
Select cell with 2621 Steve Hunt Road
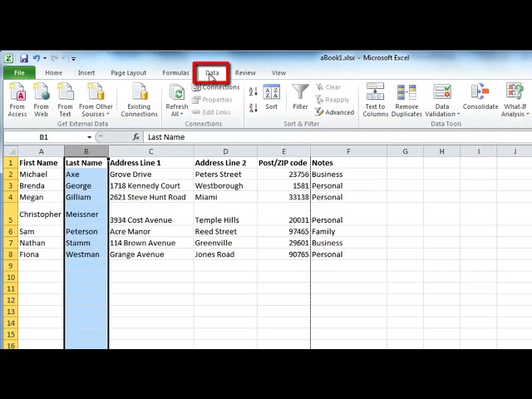151,197
